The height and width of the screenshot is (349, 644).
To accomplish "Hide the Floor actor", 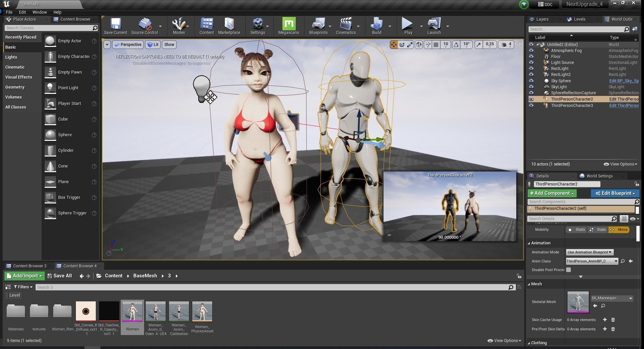I will coord(531,57).
